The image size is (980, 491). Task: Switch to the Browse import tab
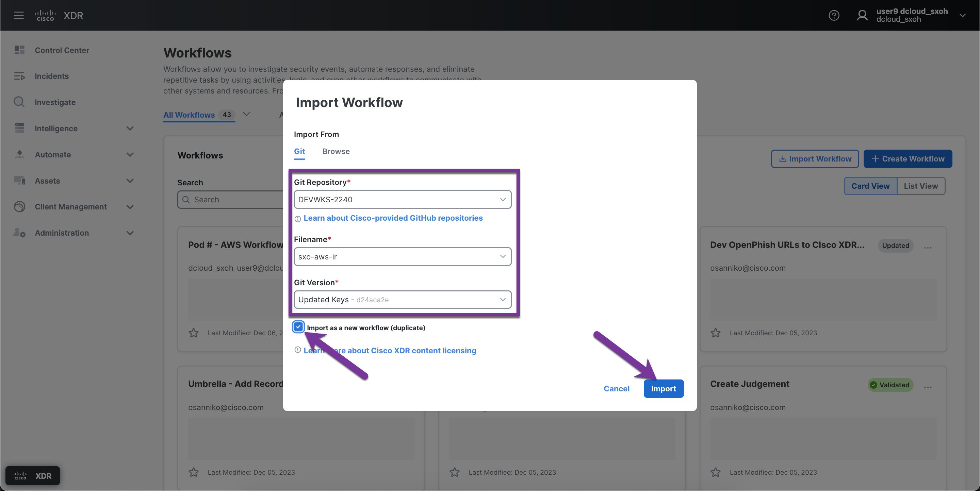coord(336,151)
